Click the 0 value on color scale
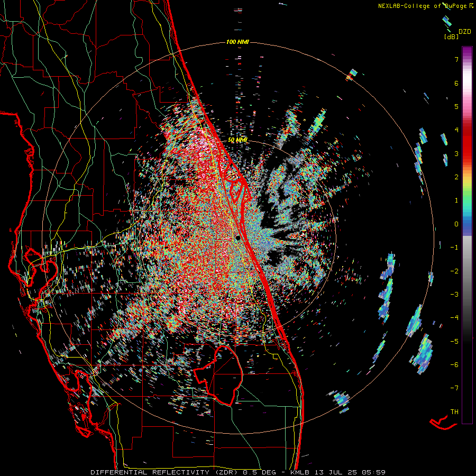 (x=456, y=224)
